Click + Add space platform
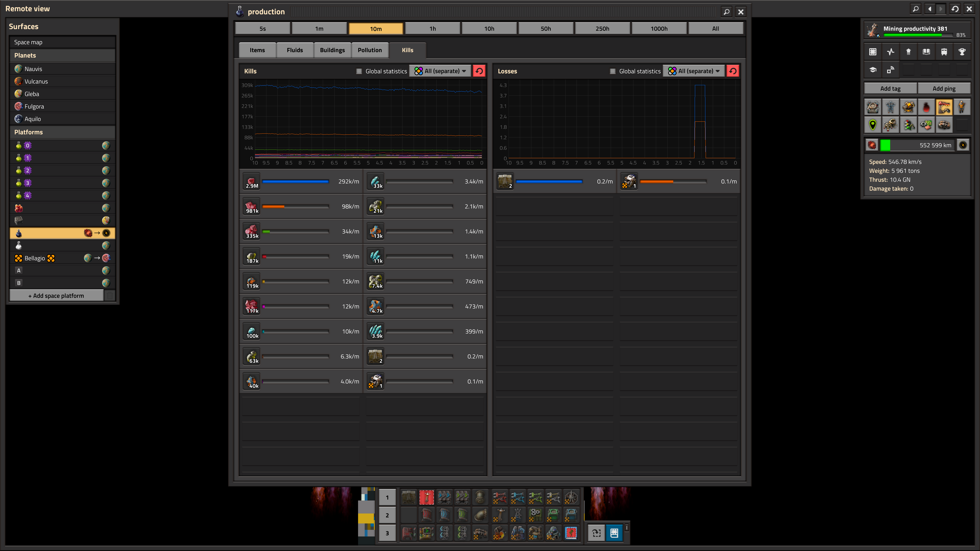Image resolution: width=980 pixels, height=551 pixels. (56, 295)
